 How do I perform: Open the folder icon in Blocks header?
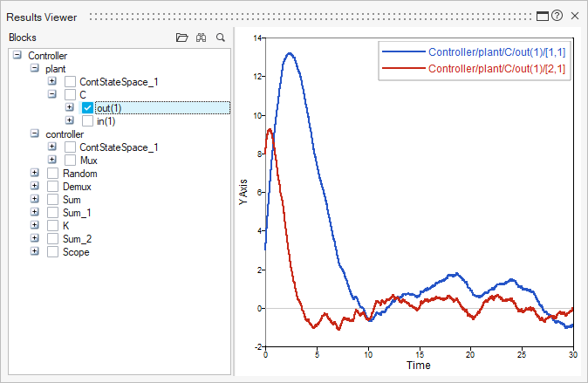pyautogui.click(x=181, y=38)
